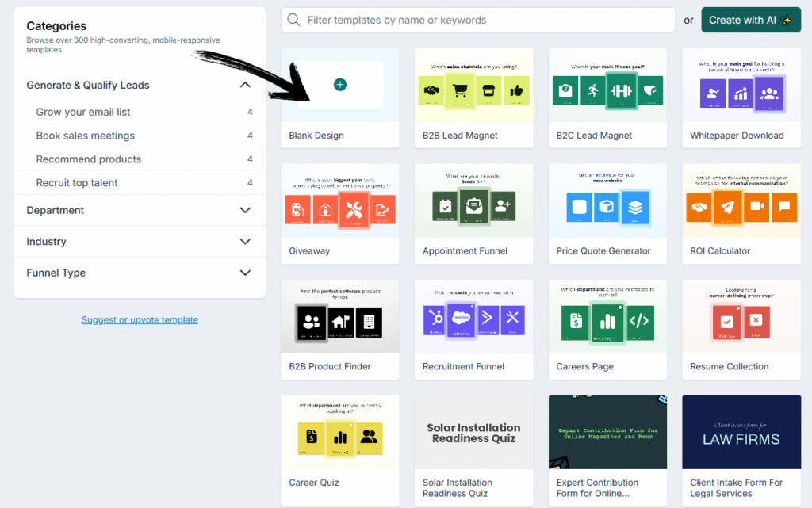Screen dimensions: 812x508
Task: Select Grow your email list category
Action: [x=83, y=112]
